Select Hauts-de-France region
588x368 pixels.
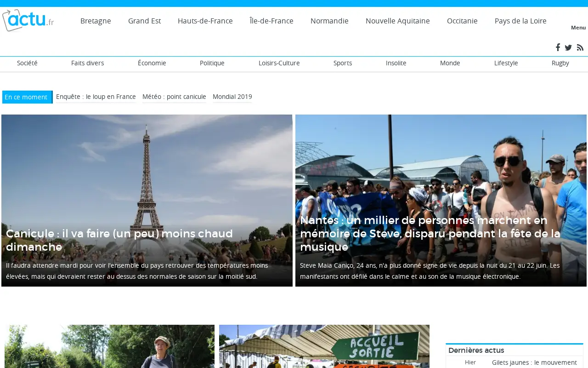(205, 21)
